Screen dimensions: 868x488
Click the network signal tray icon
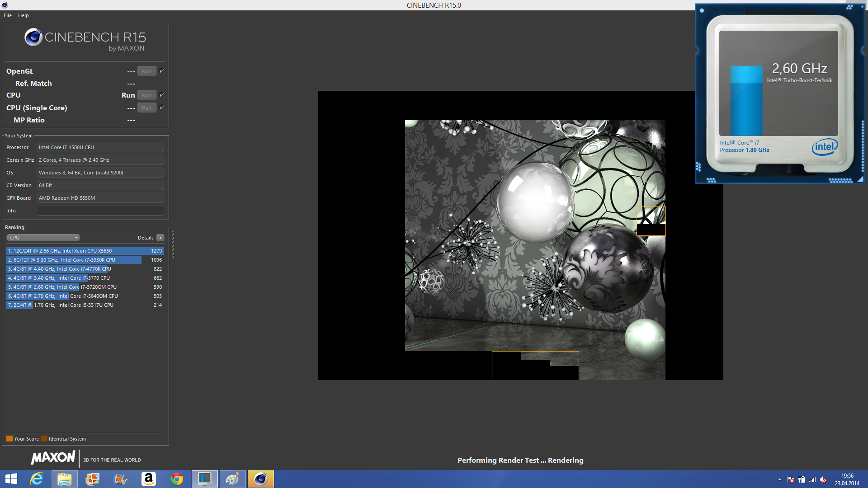[812, 479]
